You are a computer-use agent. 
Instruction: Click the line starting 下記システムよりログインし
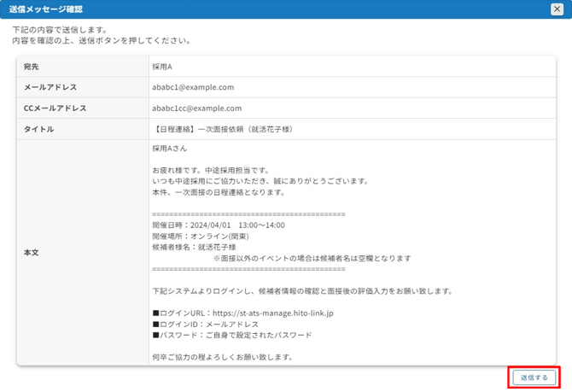302,291
